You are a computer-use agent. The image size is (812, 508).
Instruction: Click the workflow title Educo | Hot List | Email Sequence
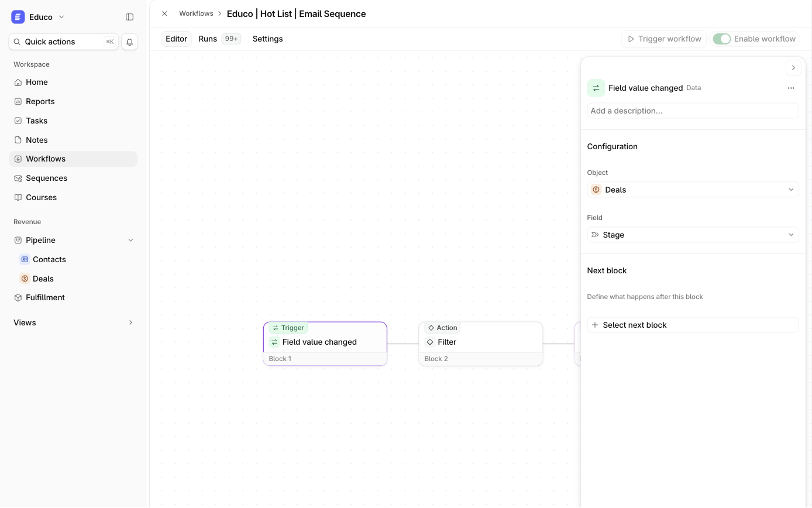tap(297, 13)
